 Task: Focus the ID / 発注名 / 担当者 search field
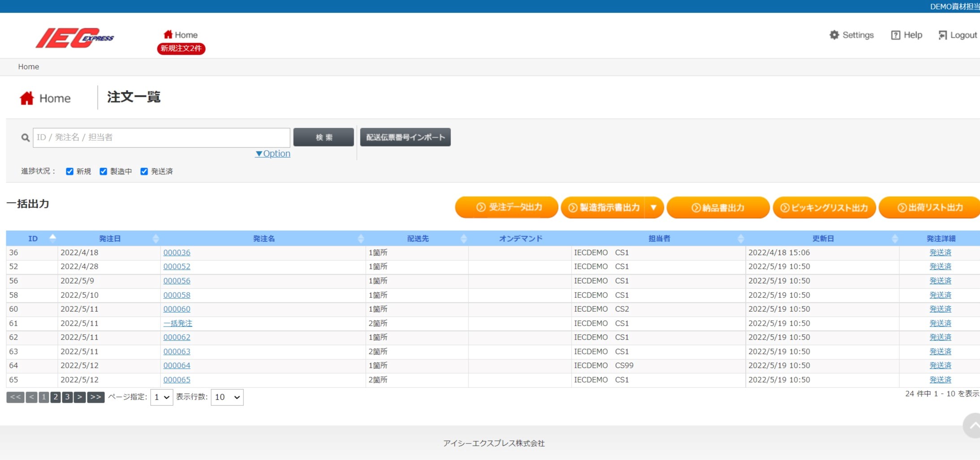click(x=161, y=138)
